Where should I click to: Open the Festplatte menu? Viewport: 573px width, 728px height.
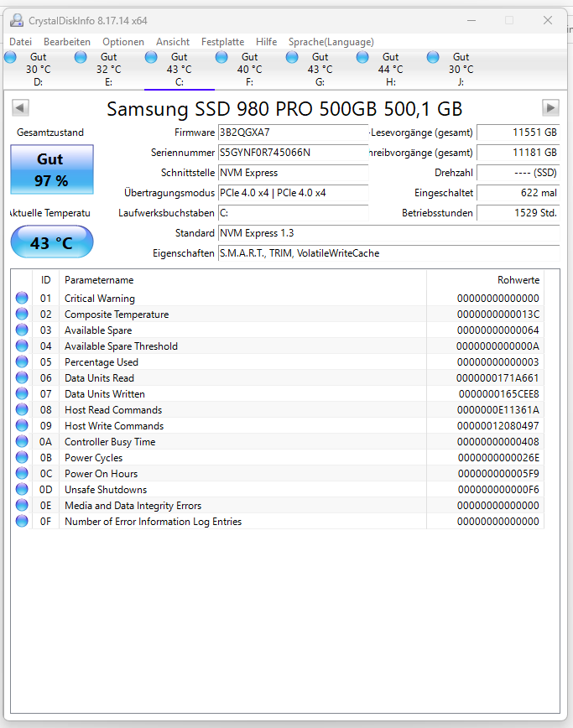[222, 42]
